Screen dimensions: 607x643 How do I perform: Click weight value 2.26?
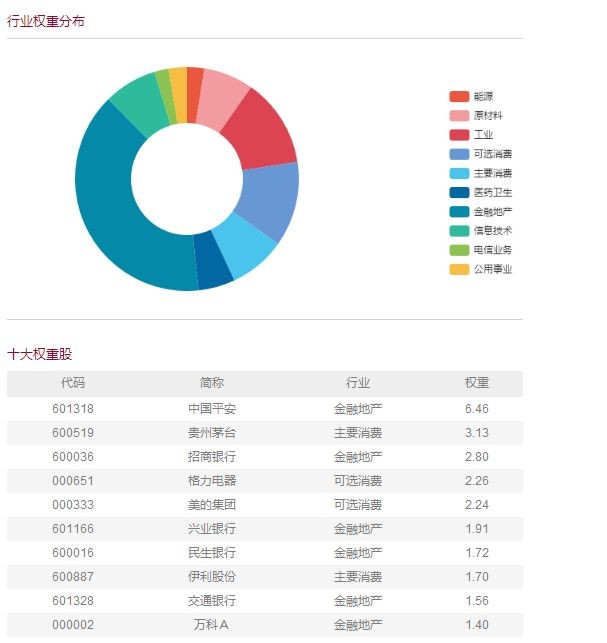[477, 481]
